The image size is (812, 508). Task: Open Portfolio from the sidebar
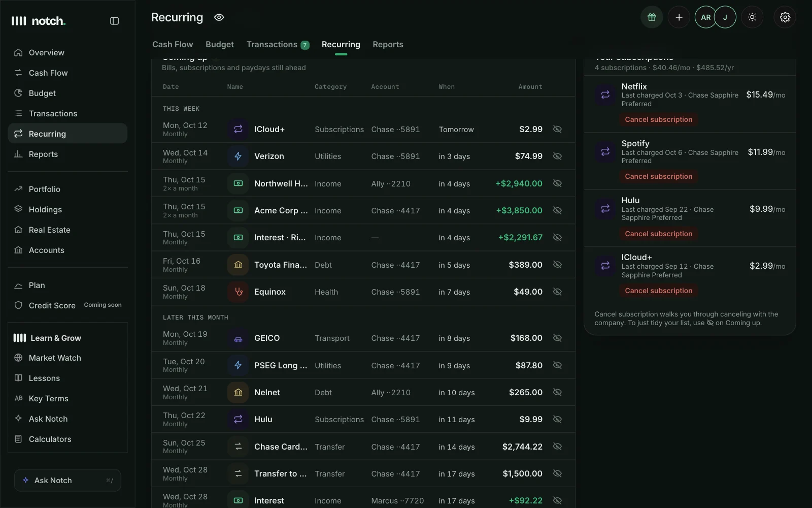67,189
